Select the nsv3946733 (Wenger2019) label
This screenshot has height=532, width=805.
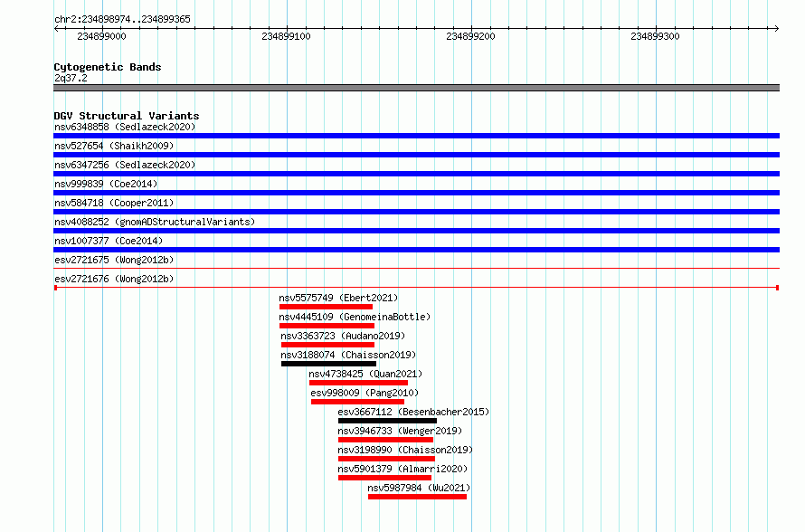[x=400, y=431]
